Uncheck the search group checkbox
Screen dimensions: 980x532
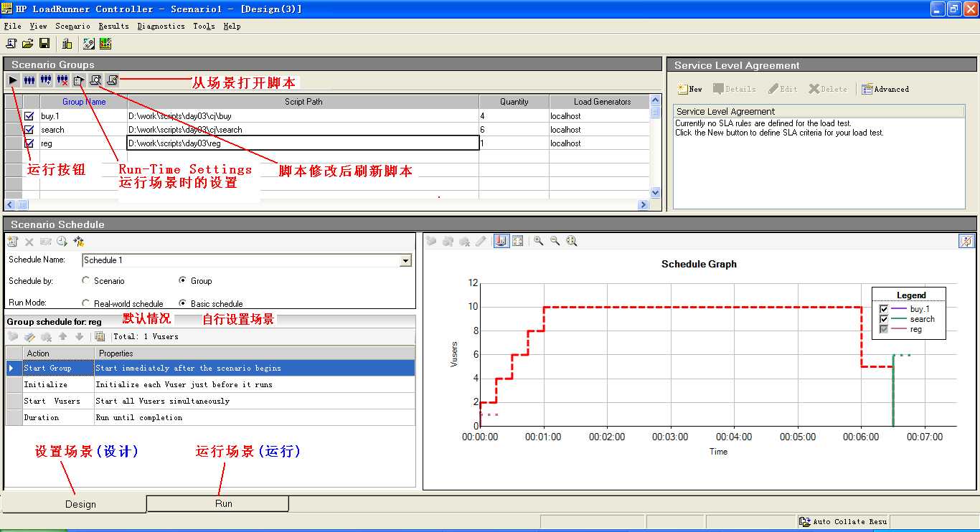(29, 129)
